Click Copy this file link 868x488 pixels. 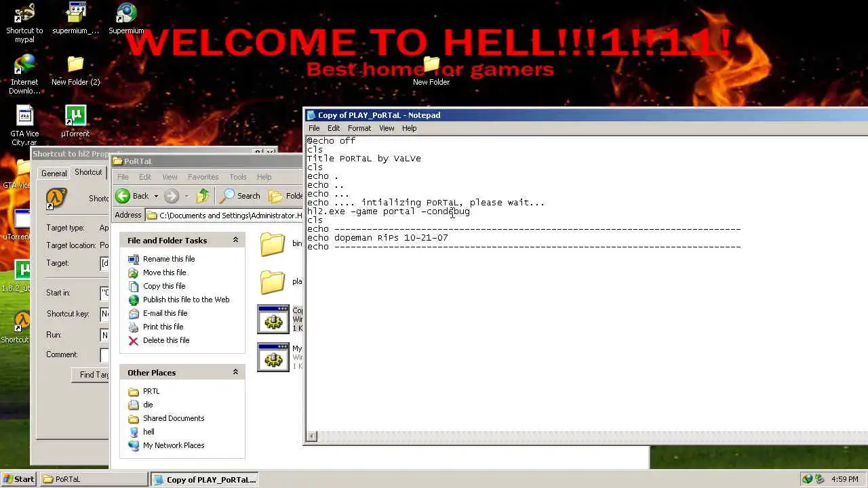[x=164, y=286]
